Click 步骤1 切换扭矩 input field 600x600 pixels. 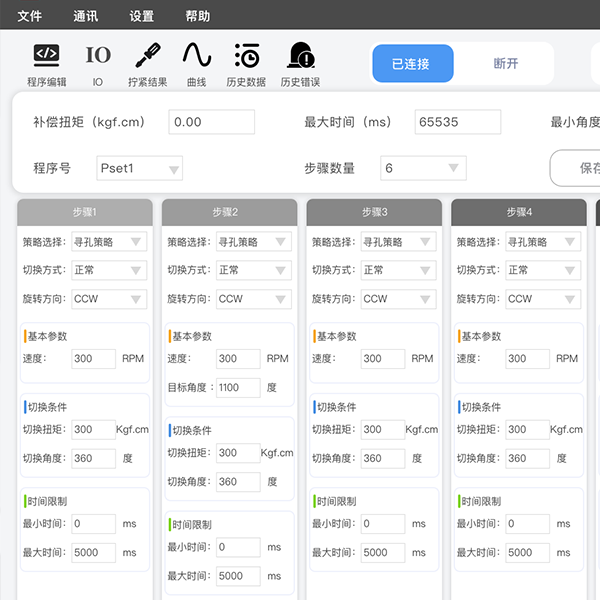coord(93,429)
